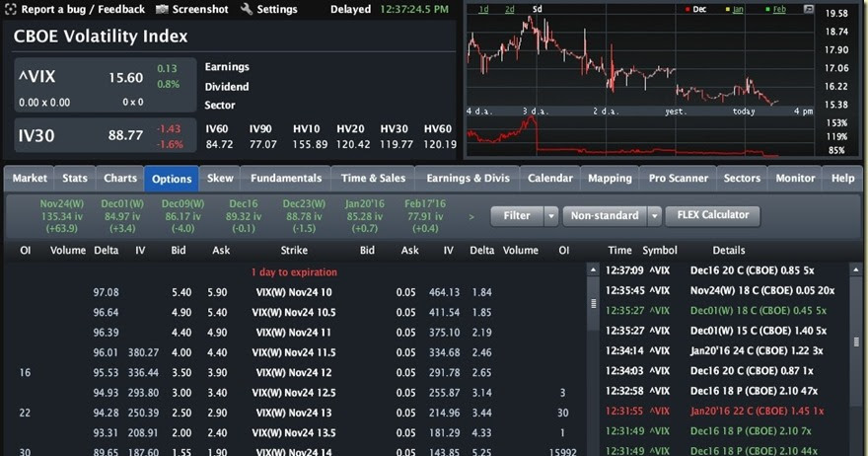
Task: Select the 5d chart range
Action: tap(537, 10)
